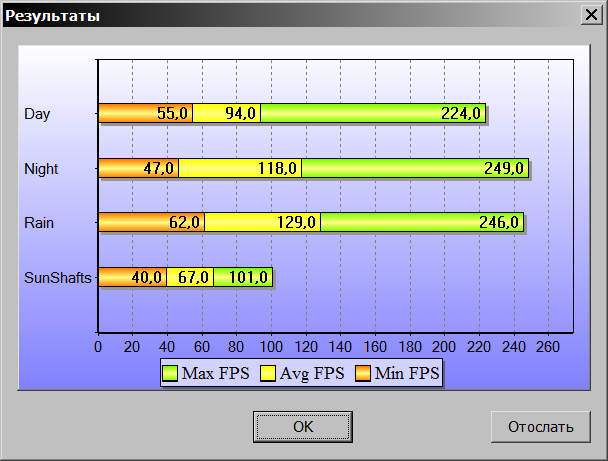Pick the Rain Max FPS bar 246,0

421,222
